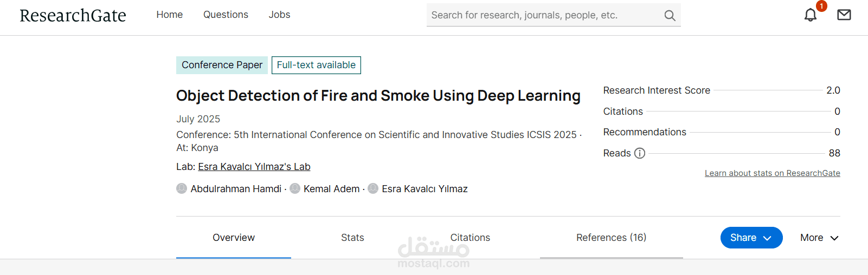The width and height of the screenshot is (868, 275).
Task: Click Abdulrahman Hamdi's avatar icon
Action: (182, 188)
